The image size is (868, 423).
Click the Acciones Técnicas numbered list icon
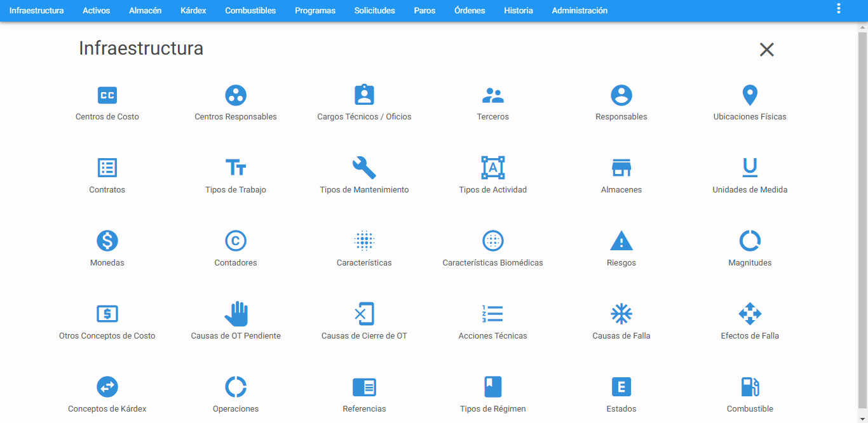pyautogui.click(x=493, y=314)
